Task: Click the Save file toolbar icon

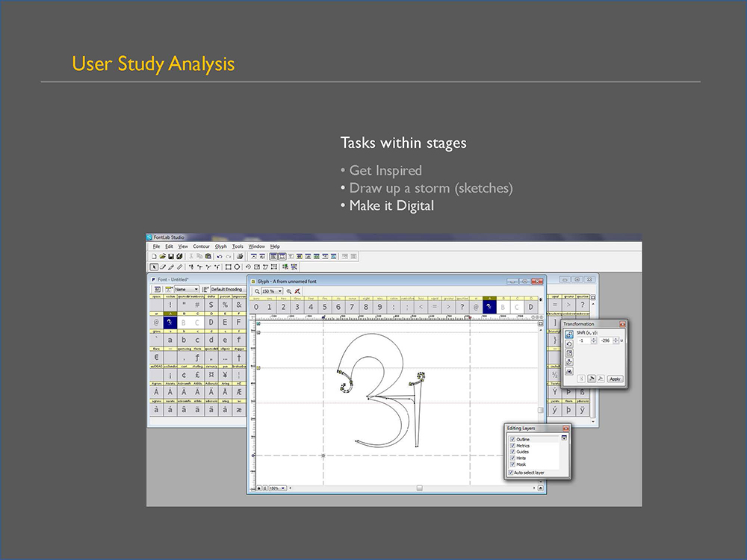Action: (x=171, y=256)
